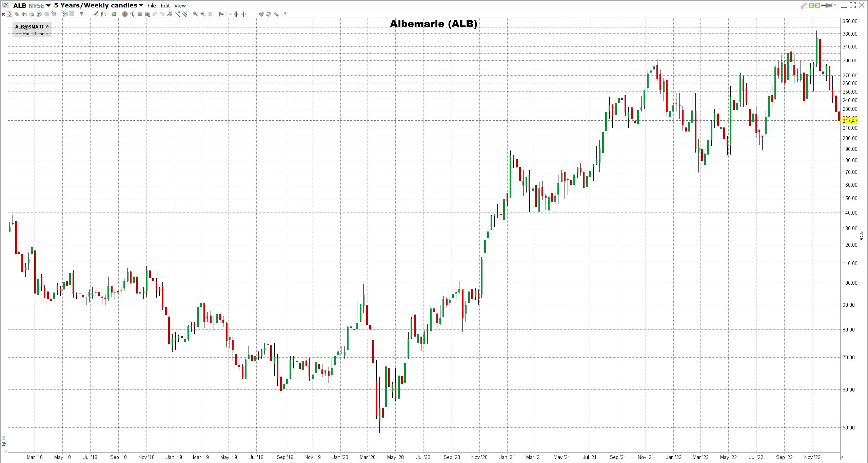Remove text annotations icon
868x463 pixels.
pyautogui.click(x=147, y=14)
